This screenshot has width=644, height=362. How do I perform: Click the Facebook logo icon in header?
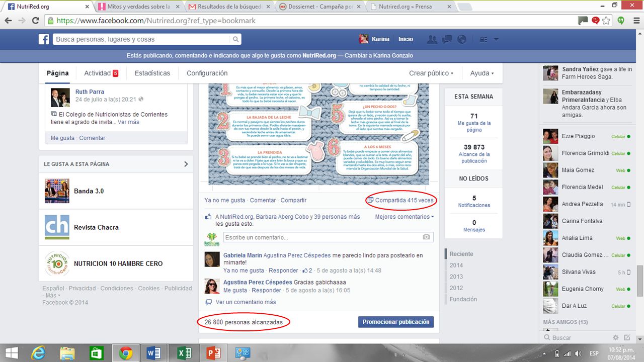(44, 39)
